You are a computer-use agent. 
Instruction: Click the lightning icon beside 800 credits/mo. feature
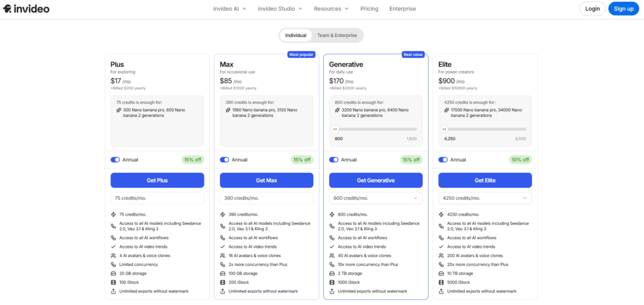point(332,214)
